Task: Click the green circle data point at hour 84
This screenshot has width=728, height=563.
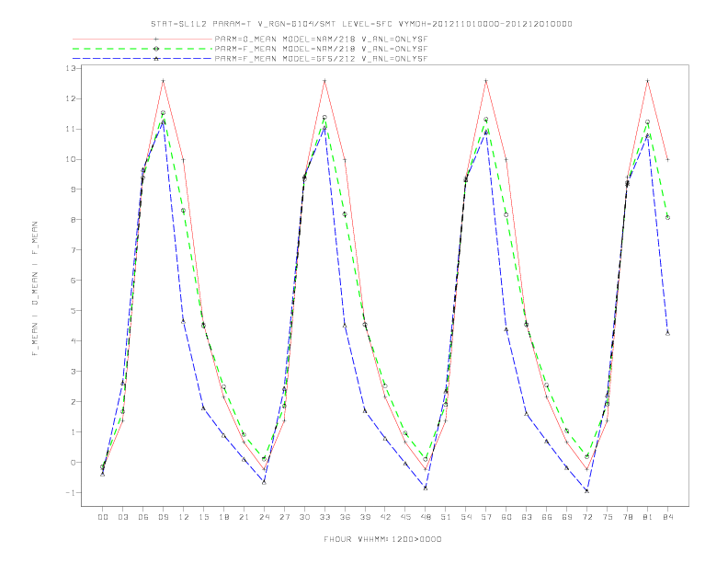Action: coord(667,217)
